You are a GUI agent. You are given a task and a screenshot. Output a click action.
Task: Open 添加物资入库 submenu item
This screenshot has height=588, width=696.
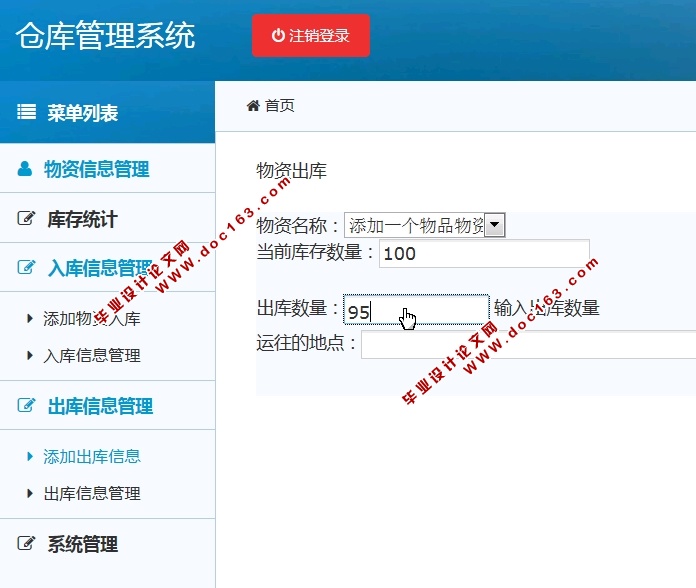click(92, 319)
